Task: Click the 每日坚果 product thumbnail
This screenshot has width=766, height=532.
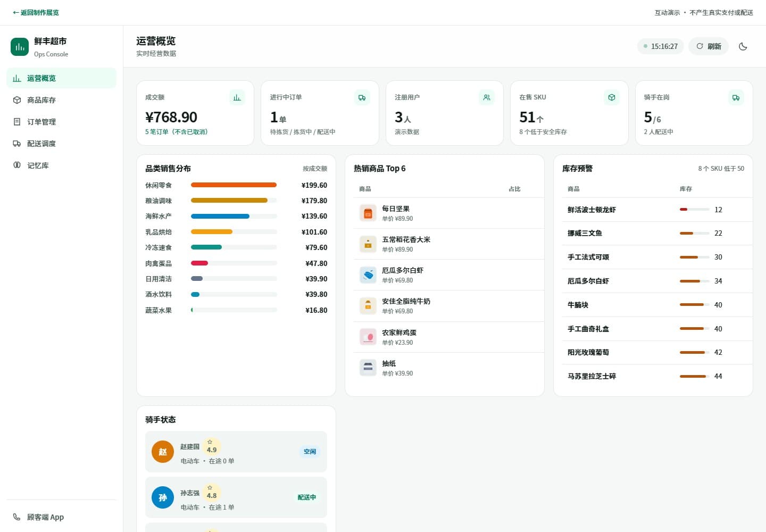Action: point(368,213)
